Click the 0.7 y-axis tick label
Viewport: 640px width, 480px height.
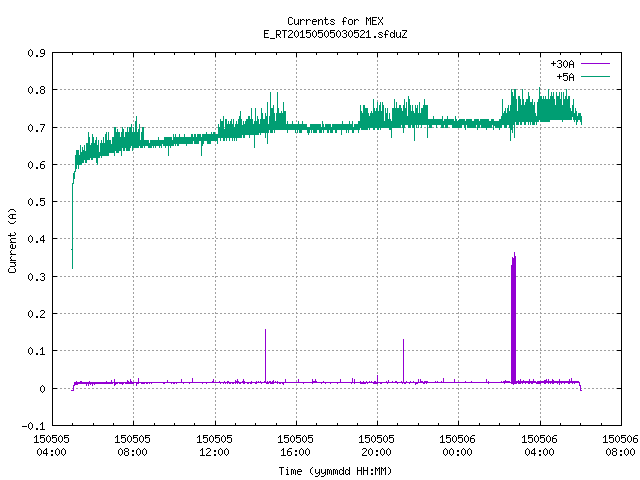(x=36, y=128)
